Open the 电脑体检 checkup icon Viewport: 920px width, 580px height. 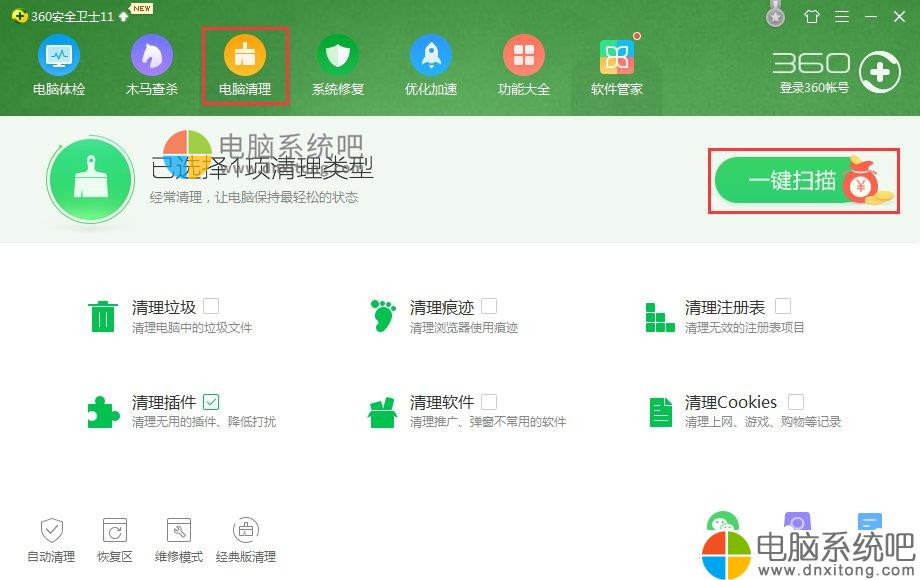click(59, 55)
